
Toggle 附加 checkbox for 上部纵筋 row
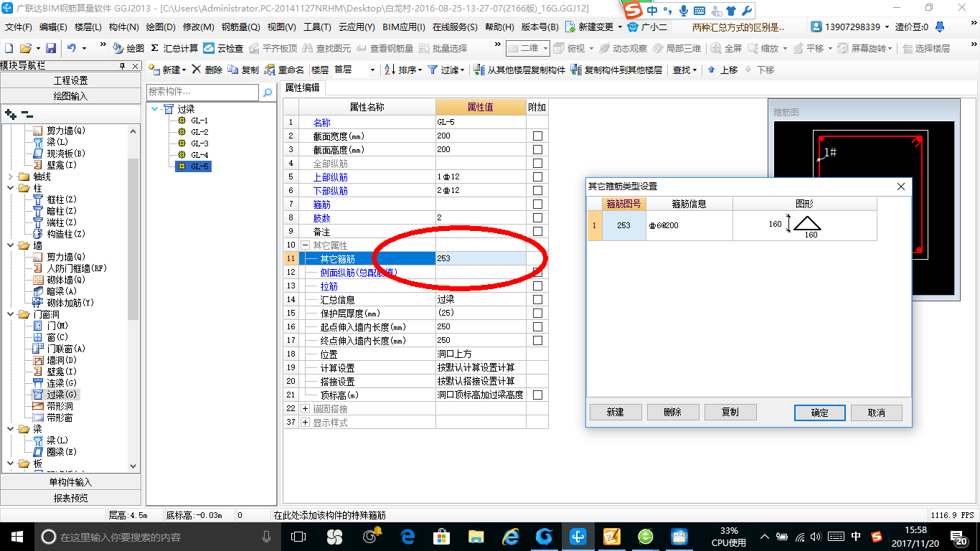[x=537, y=176]
